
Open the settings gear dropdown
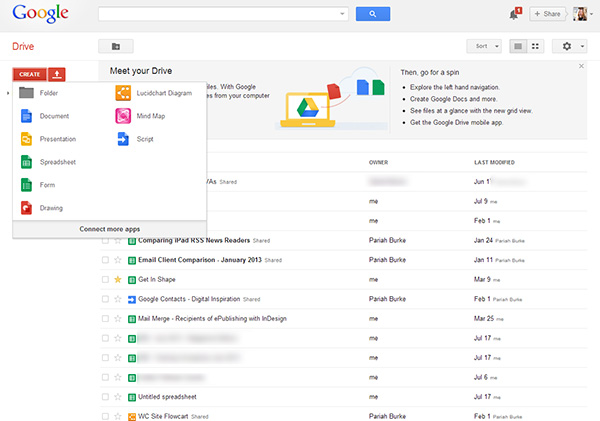[572, 46]
